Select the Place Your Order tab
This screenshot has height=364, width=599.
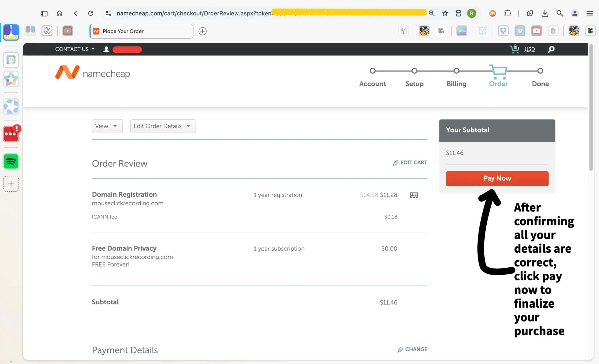141,31
